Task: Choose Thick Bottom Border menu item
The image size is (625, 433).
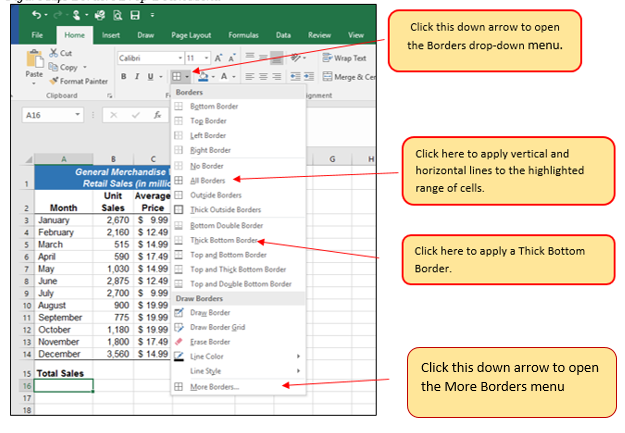Action: click(238, 240)
